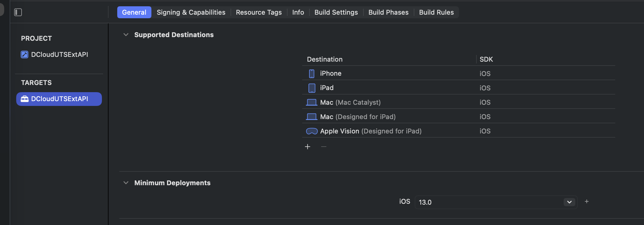The width and height of the screenshot is (644, 225).
Task: Select the iPhone device icon
Action: pos(312,74)
